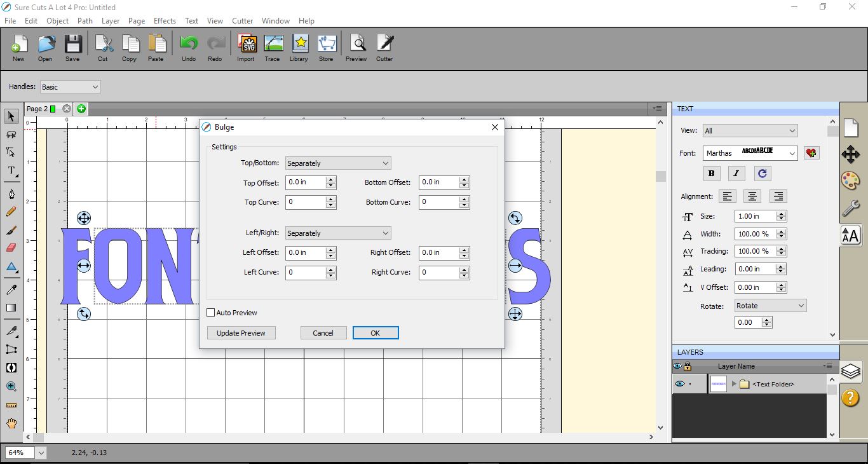Expand the Text Folder layer
The image size is (868, 464).
point(734,384)
